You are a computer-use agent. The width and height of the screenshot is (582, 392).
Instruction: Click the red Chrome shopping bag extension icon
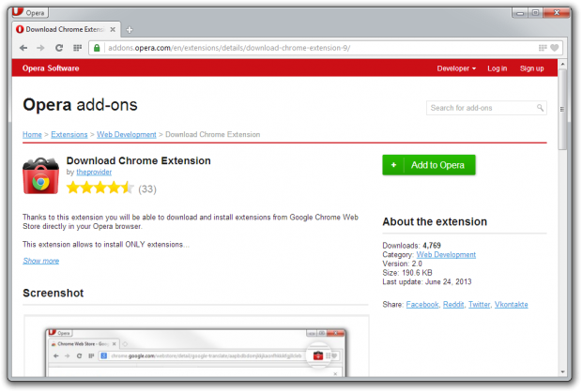(40, 175)
